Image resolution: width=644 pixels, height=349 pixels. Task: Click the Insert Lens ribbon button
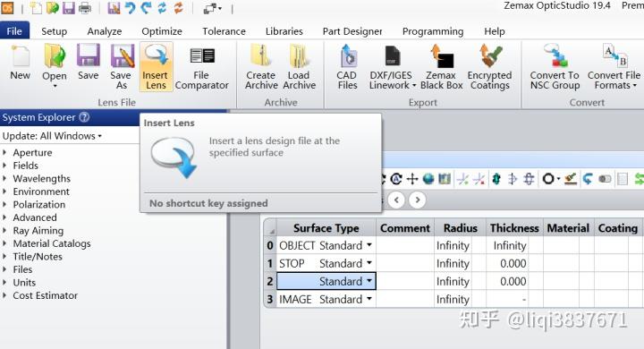(x=156, y=66)
